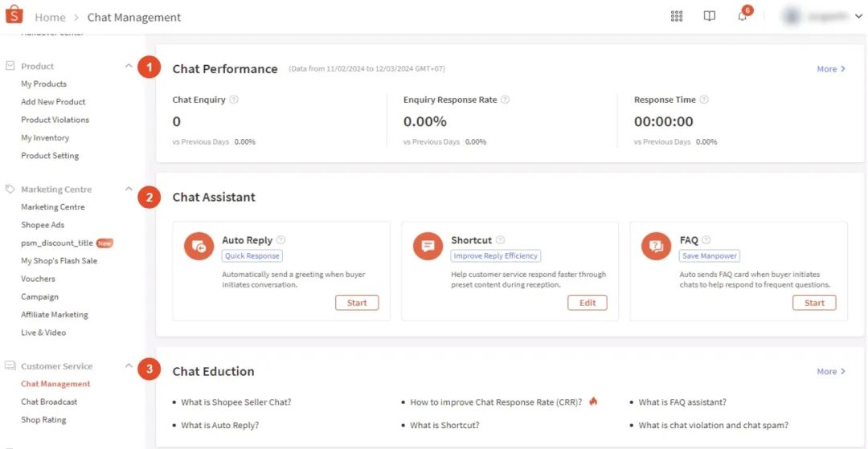Click help icon beside Response Time
This screenshot has width=868, height=449.
704,100
